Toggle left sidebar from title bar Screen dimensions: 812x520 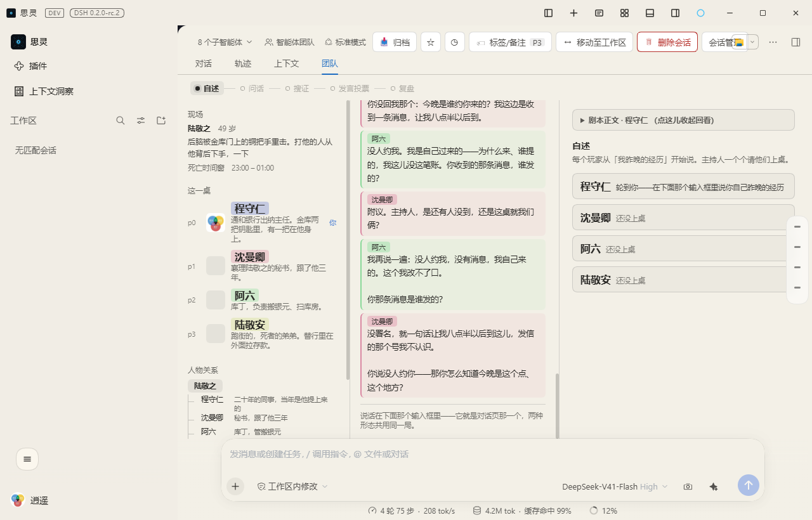coord(549,13)
